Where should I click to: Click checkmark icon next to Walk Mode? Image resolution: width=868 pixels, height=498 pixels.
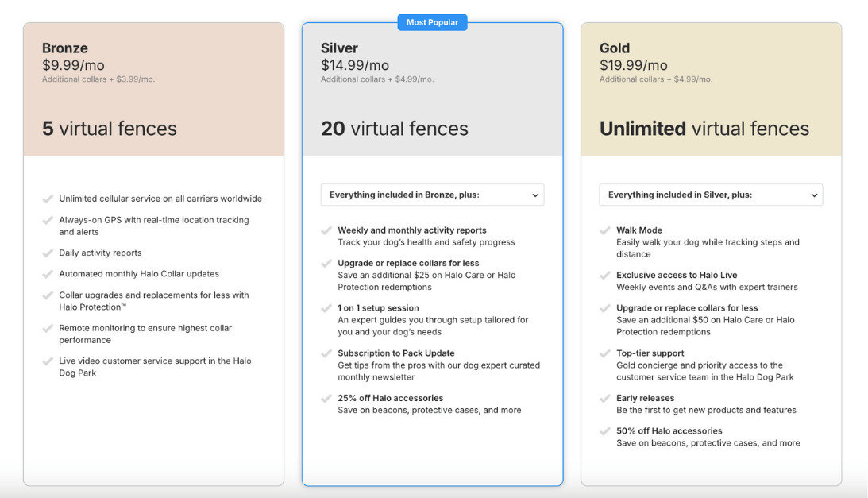coord(605,231)
